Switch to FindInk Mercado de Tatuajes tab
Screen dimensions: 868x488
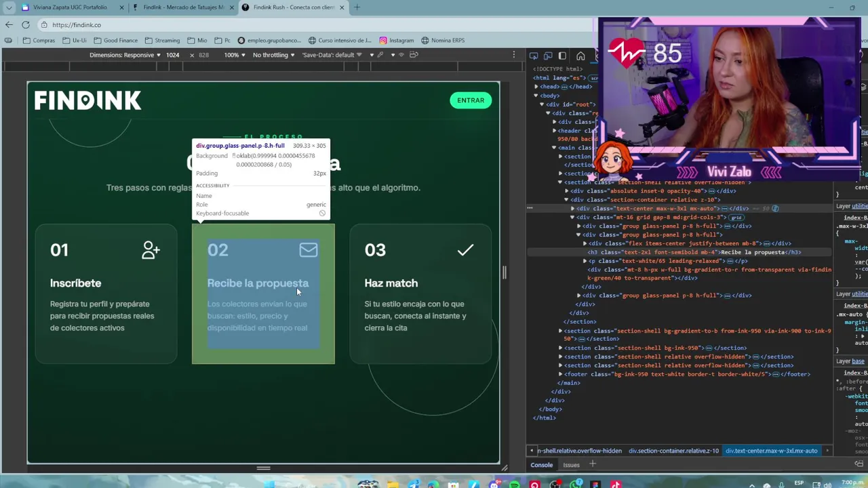point(183,7)
